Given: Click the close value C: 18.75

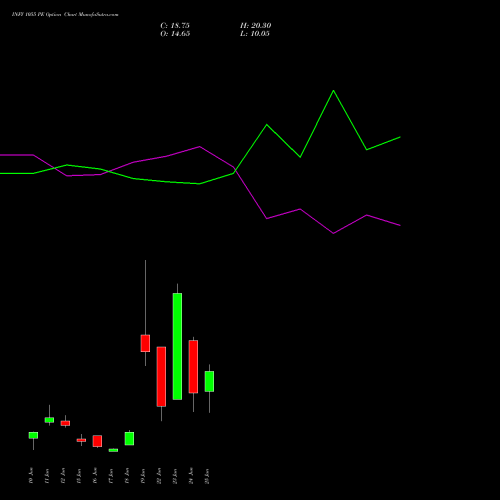Looking at the screenshot, I should pos(175,26).
